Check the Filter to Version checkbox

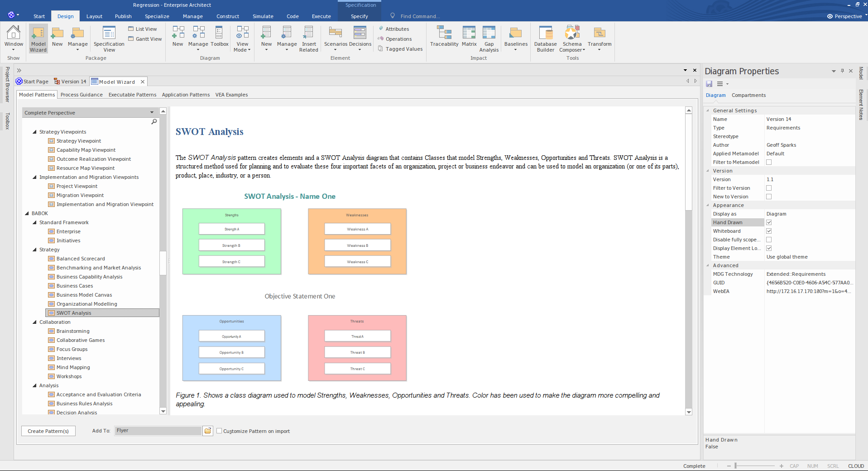[769, 188]
